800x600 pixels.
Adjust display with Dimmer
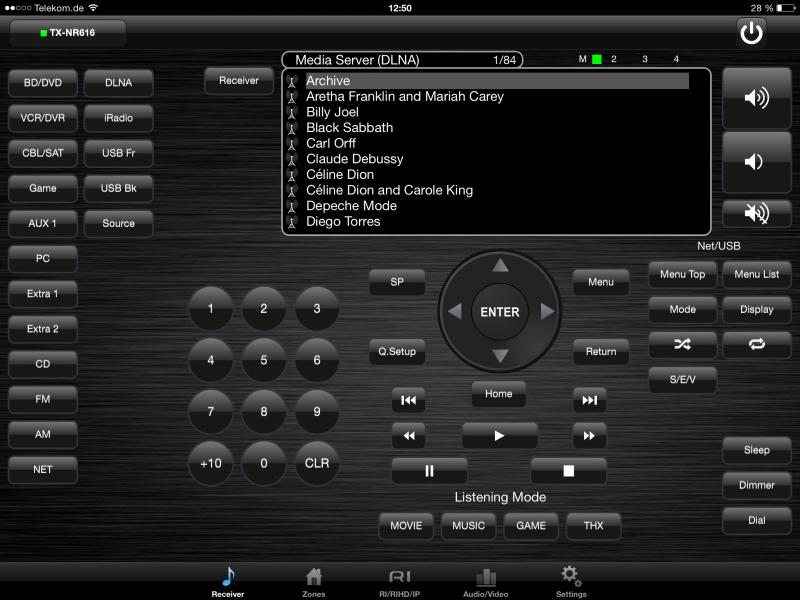click(x=757, y=486)
